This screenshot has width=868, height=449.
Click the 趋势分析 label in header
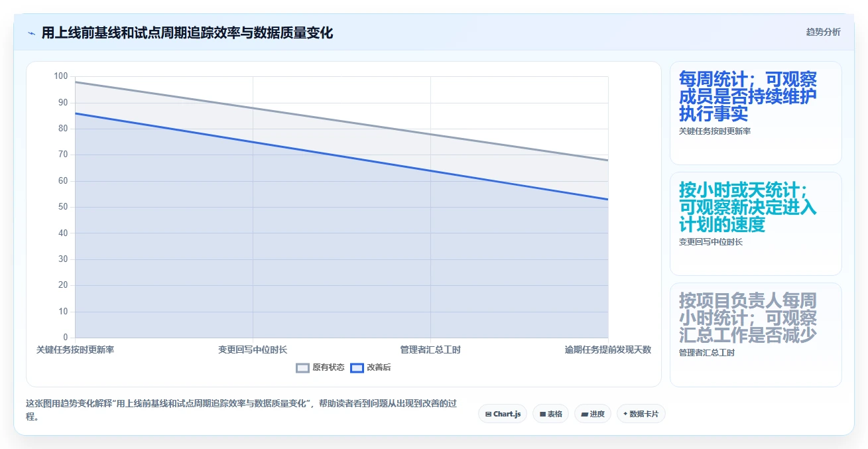823,32
